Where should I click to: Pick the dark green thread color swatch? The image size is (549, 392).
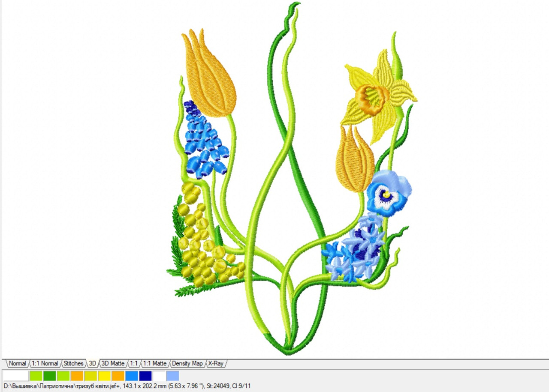click(49, 376)
